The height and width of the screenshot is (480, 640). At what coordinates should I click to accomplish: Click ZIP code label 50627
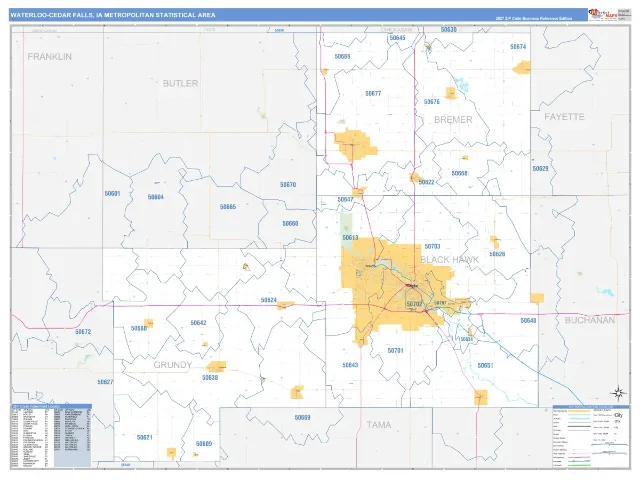tap(105, 382)
